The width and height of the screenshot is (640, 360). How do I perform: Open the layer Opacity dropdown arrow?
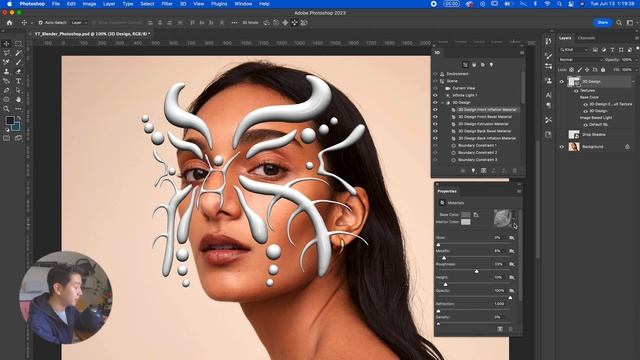coord(635,60)
